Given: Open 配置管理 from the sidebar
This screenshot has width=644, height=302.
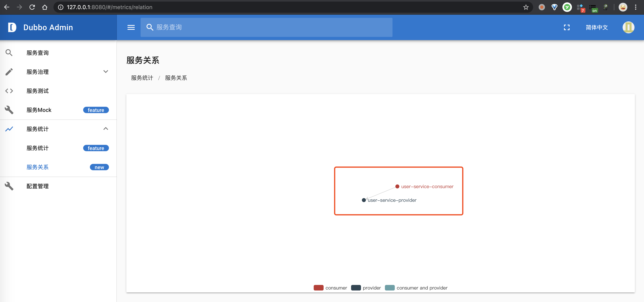Looking at the screenshot, I should point(37,186).
